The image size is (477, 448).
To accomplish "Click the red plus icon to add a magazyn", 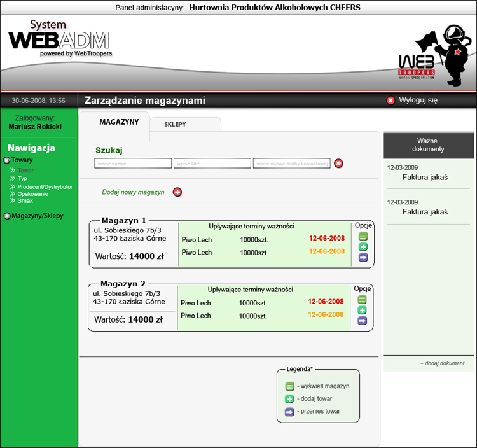I will click(177, 192).
